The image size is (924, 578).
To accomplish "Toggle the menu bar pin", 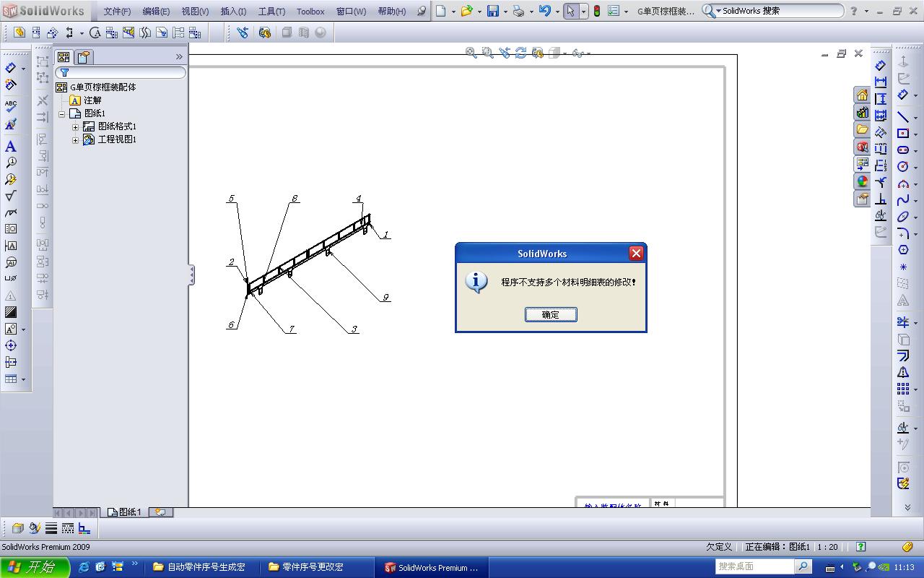I will [422, 11].
